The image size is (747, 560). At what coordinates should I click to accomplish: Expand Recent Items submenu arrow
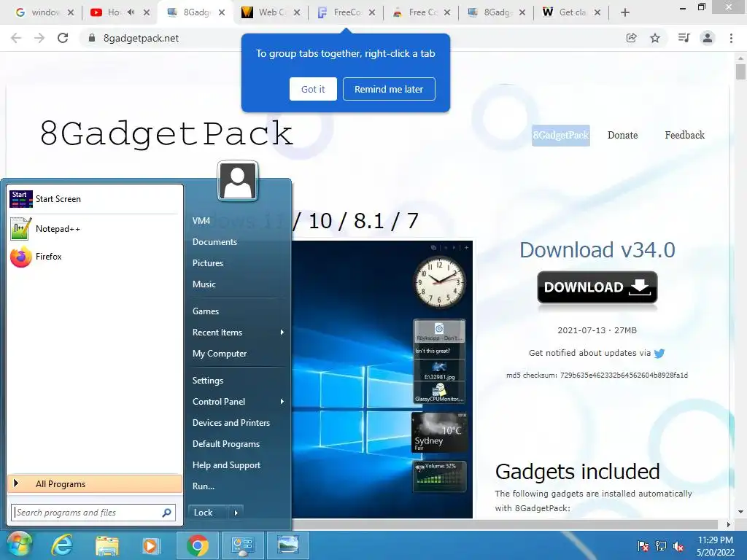click(282, 332)
